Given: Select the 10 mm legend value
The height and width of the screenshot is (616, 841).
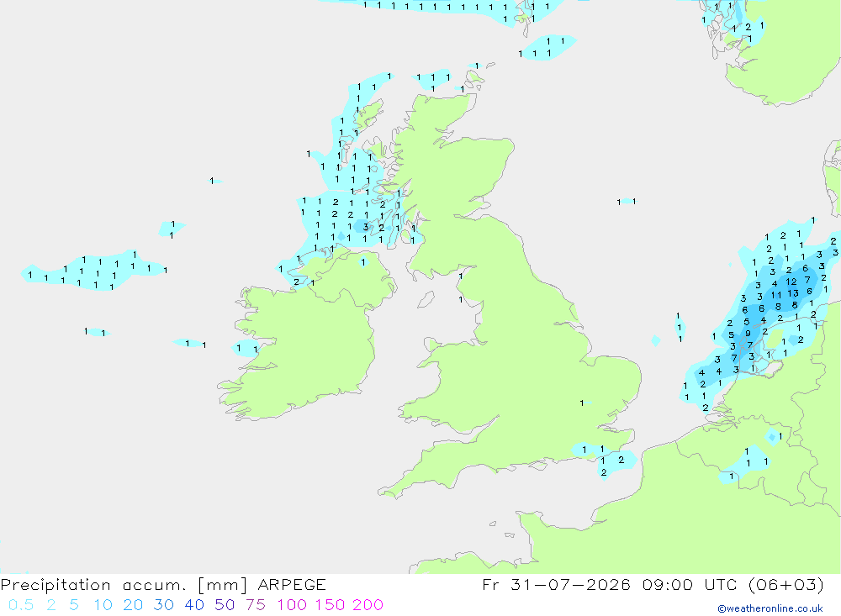Looking at the screenshot, I should [x=103, y=605].
